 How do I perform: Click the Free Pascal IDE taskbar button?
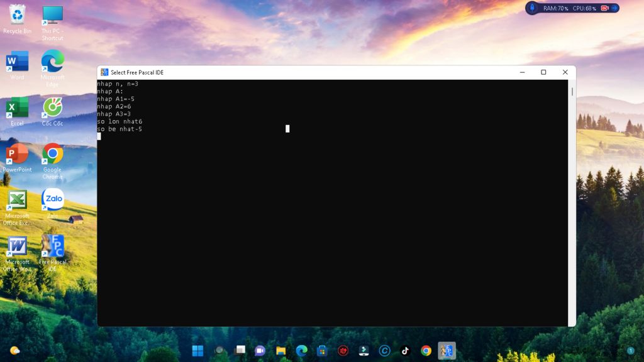447,351
